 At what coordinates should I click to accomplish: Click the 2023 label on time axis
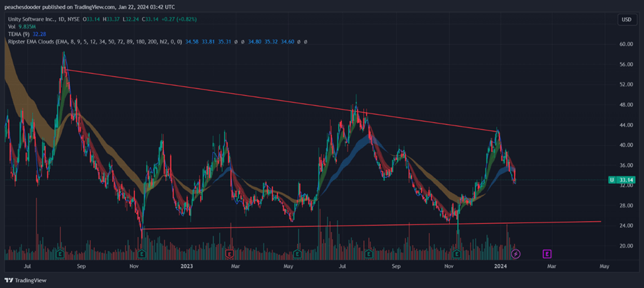tap(187, 266)
